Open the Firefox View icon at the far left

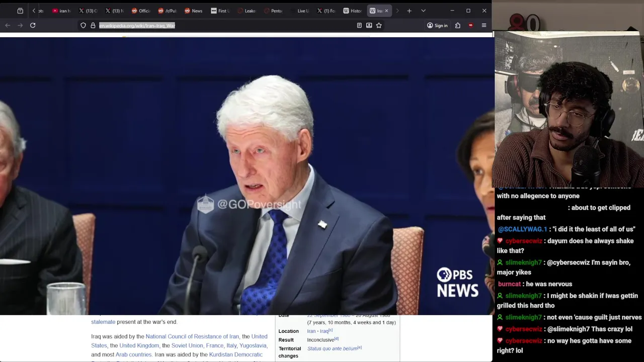pos(20,11)
